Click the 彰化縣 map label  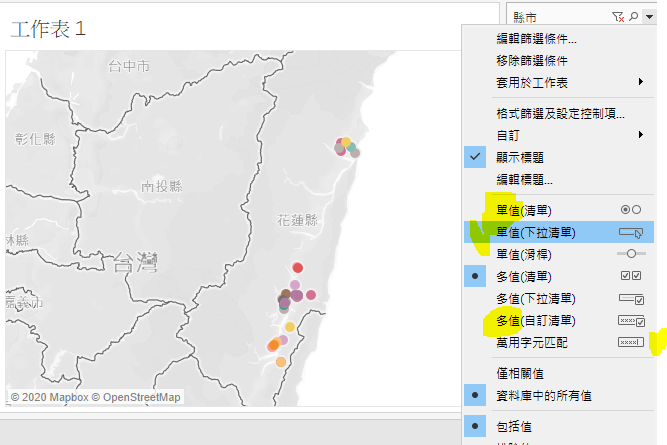tap(35, 139)
